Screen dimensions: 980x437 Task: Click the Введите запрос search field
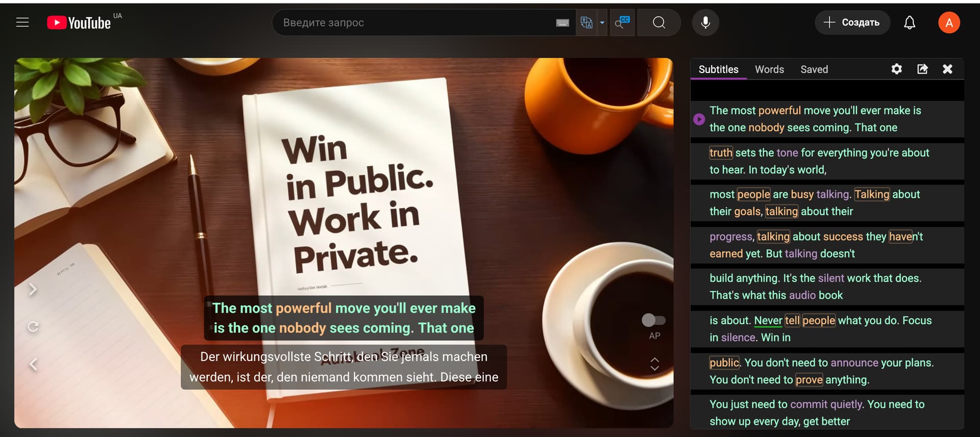pyautogui.click(x=413, y=22)
